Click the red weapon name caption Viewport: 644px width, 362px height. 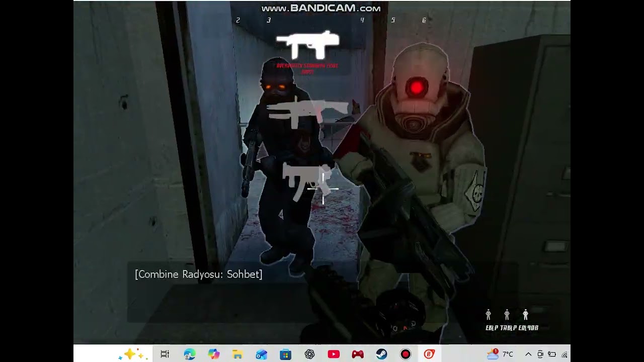pos(307,68)
